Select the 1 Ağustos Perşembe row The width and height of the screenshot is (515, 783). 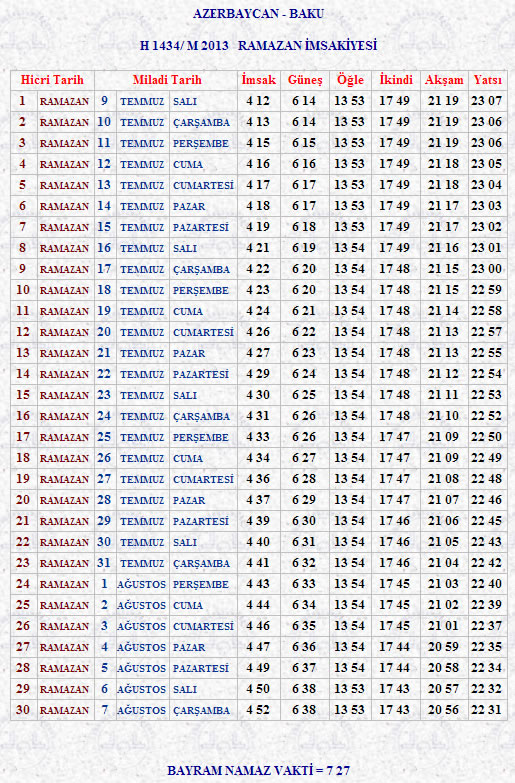(259, 584)
